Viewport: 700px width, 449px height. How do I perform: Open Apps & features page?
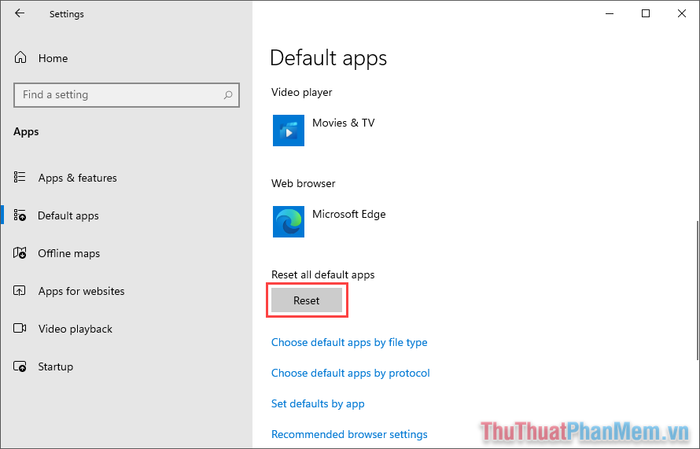(x=78, y=178)
